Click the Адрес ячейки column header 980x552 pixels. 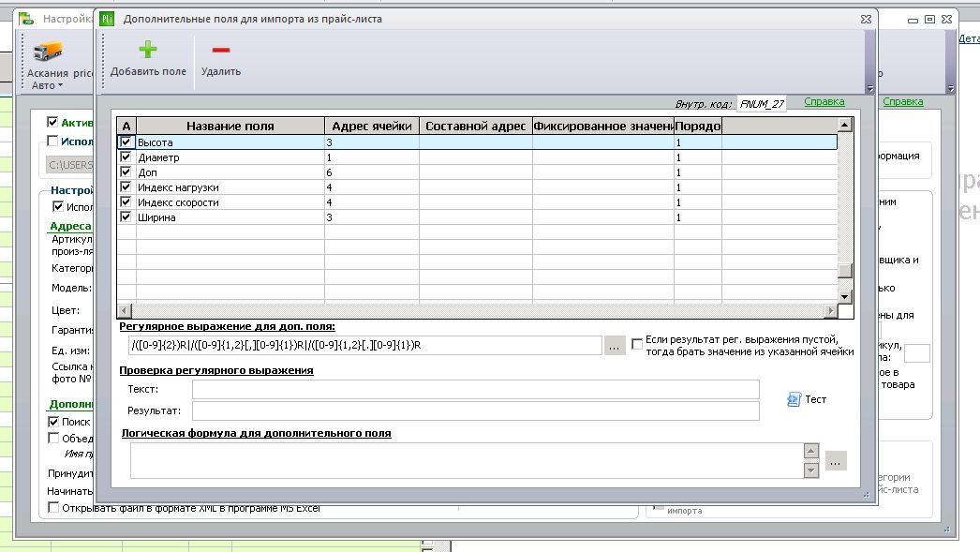pyautogui.click(x=372, y=126)
